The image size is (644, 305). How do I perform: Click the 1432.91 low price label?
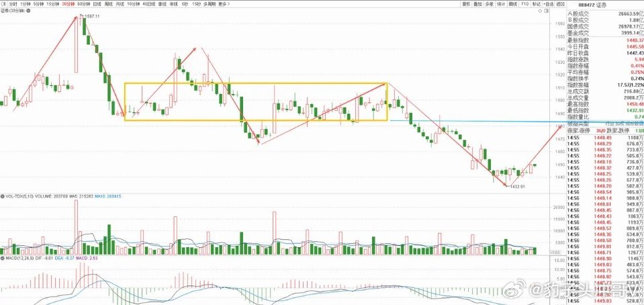(x=518, y=186)
